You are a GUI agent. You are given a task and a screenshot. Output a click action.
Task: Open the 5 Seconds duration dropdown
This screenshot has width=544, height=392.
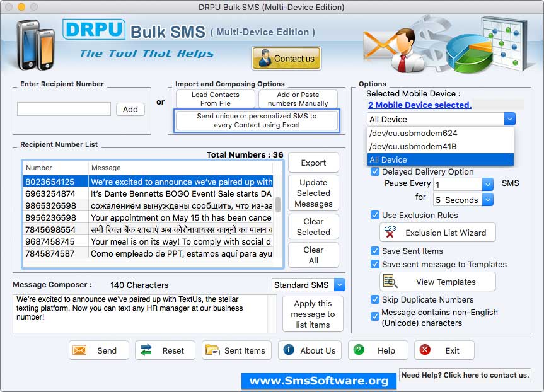coord(487,200)
